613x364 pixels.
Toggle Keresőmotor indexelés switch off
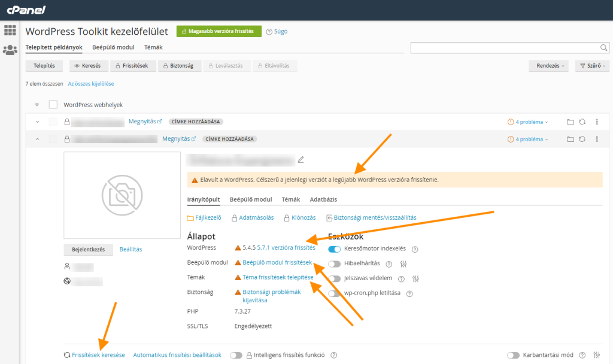click(x=334, y=249)
